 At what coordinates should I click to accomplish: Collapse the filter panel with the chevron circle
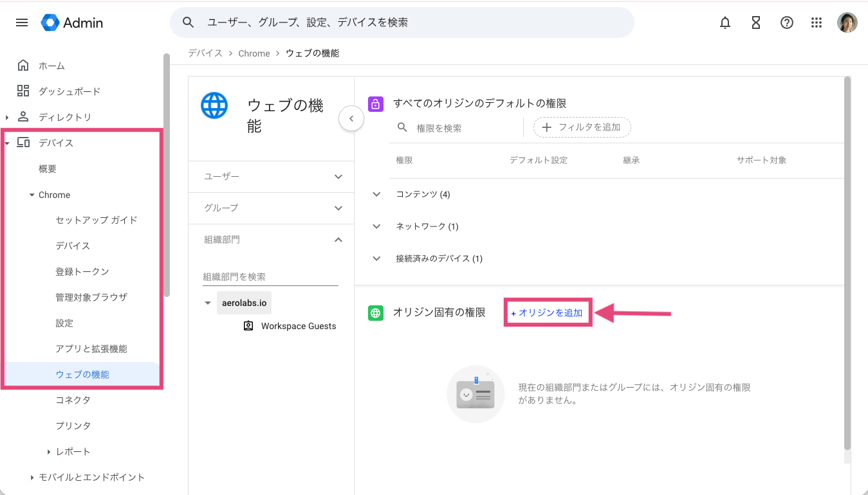tap(351, 118)
